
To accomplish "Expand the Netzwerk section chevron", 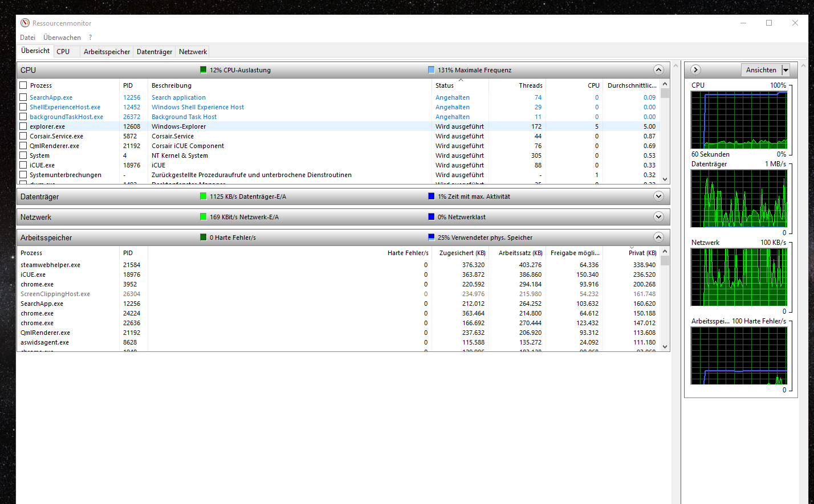I will point(658,217).
